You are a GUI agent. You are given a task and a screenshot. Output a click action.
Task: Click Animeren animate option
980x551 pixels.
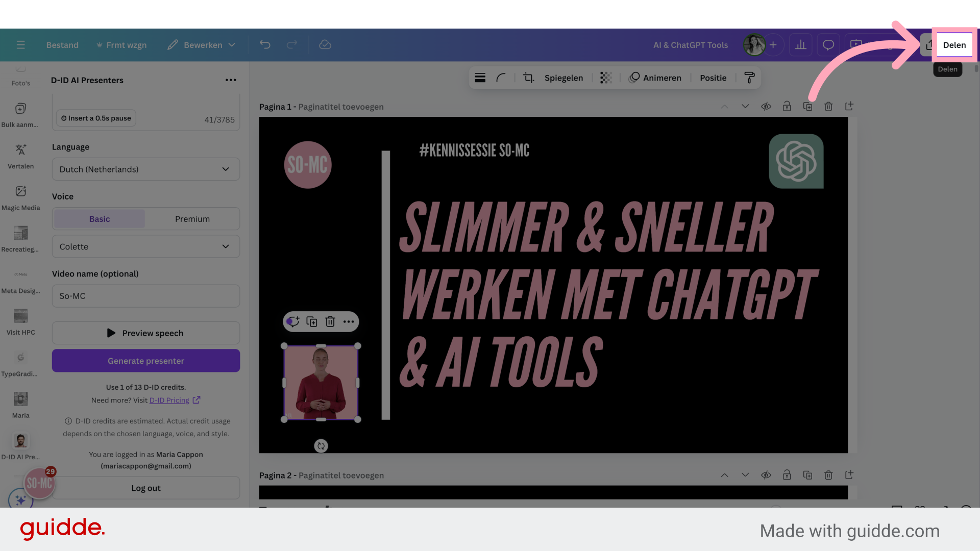(x=655, y=78)
